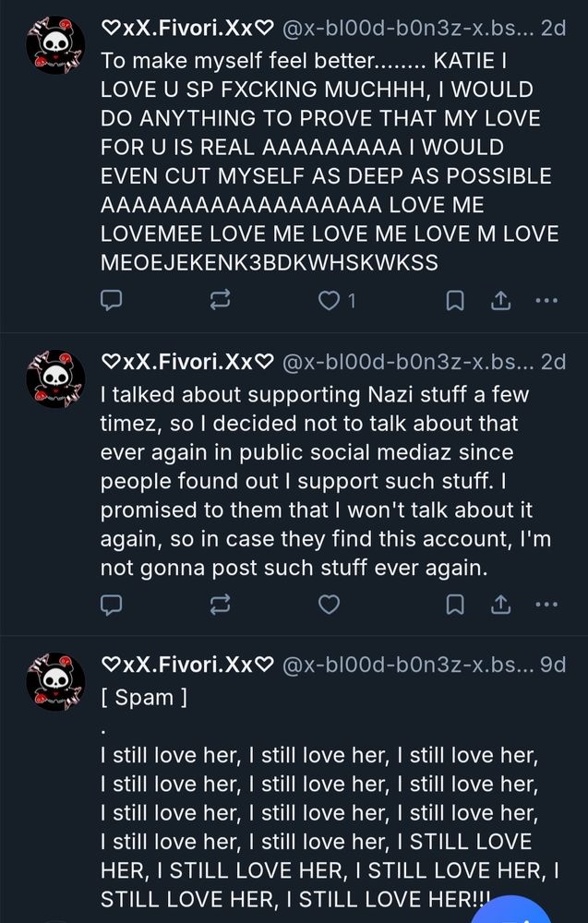Open the first post's skull avatar
The width and height of the screenshot is (588, 923).
tap(55, 45)
